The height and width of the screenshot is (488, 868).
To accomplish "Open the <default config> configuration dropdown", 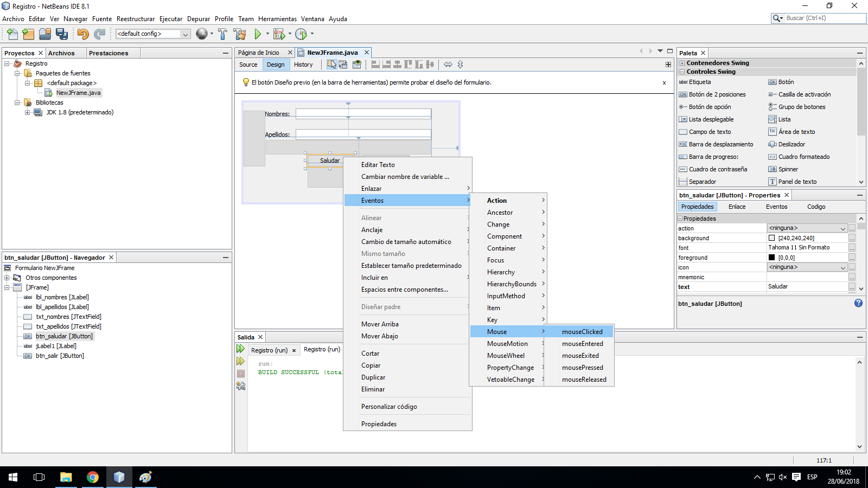I will (184, 34).
